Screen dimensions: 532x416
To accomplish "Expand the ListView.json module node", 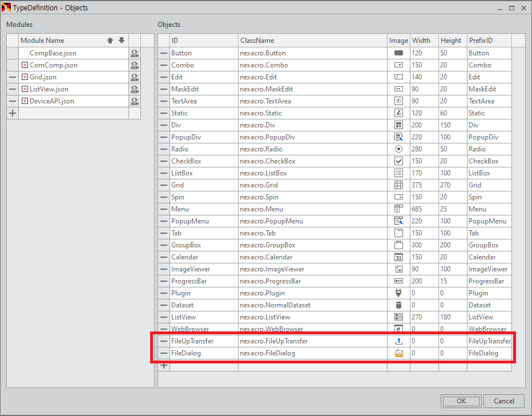I will point(25,89).
